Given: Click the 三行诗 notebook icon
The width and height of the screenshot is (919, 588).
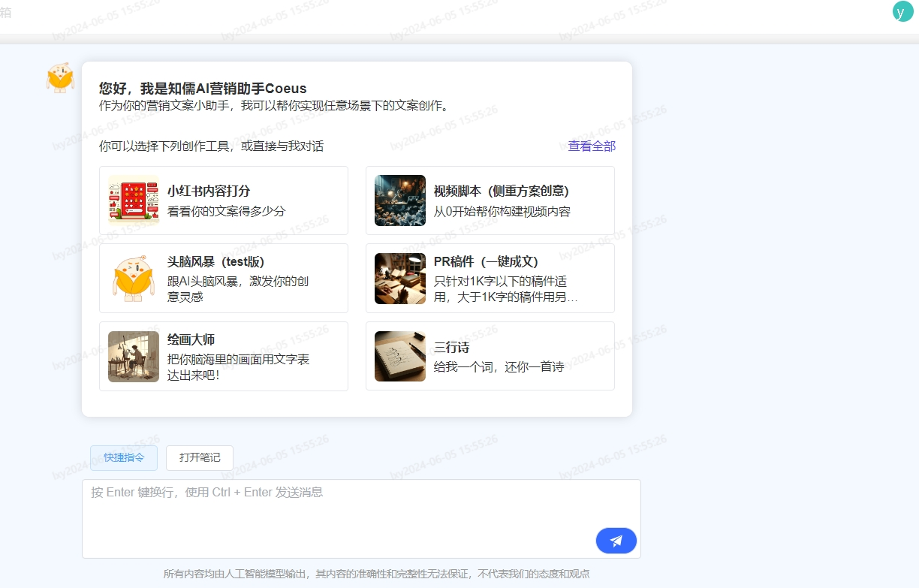Looking at the screenshot, I should pos(400,357).
